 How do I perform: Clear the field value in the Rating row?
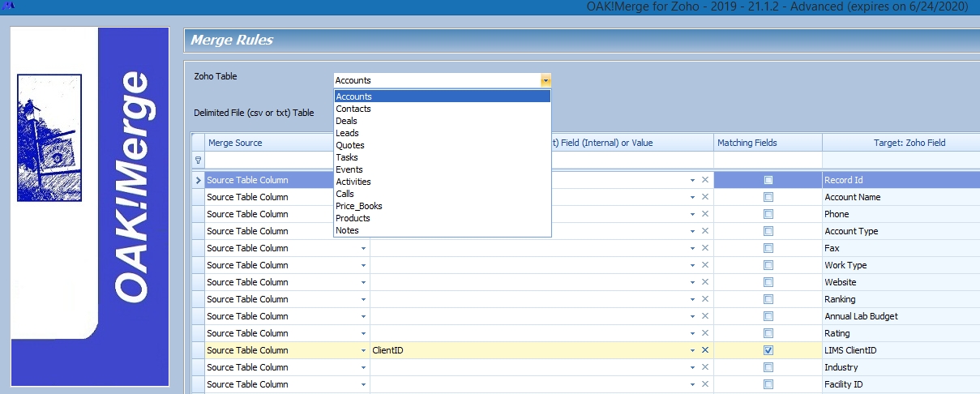(704, 333)
